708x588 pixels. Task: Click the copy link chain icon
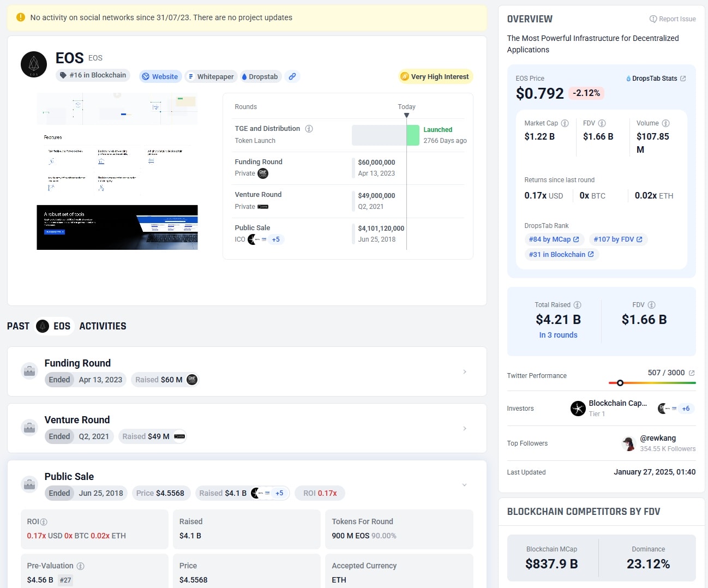coord(292,76)
